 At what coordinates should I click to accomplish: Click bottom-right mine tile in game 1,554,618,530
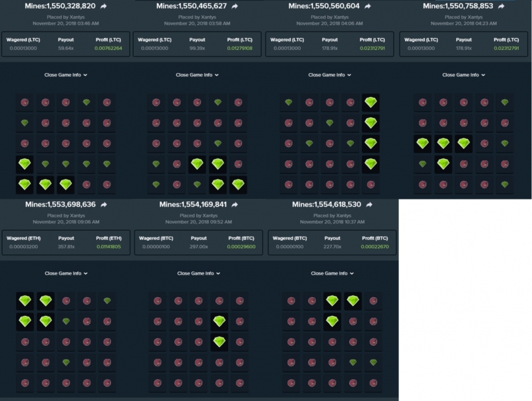pyautogui.click(x=373, y=383)
